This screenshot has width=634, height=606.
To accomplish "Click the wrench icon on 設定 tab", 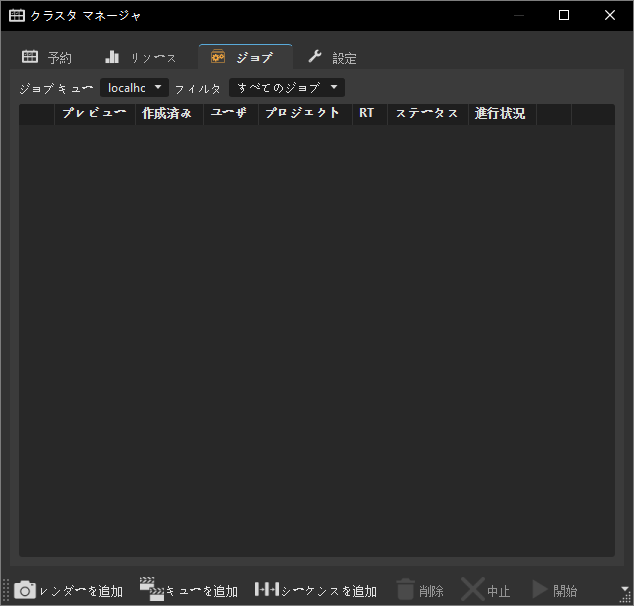I will (x=315, y=56).
